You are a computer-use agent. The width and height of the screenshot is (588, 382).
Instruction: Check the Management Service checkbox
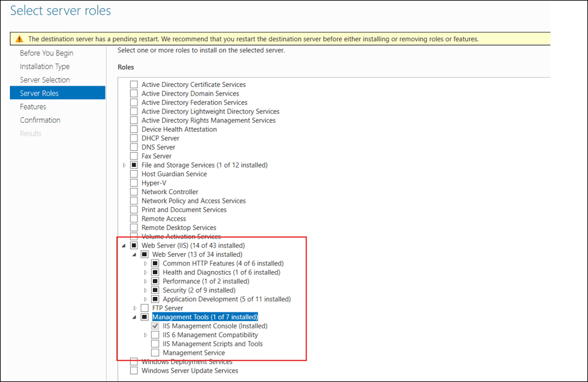tap(155, 353)
